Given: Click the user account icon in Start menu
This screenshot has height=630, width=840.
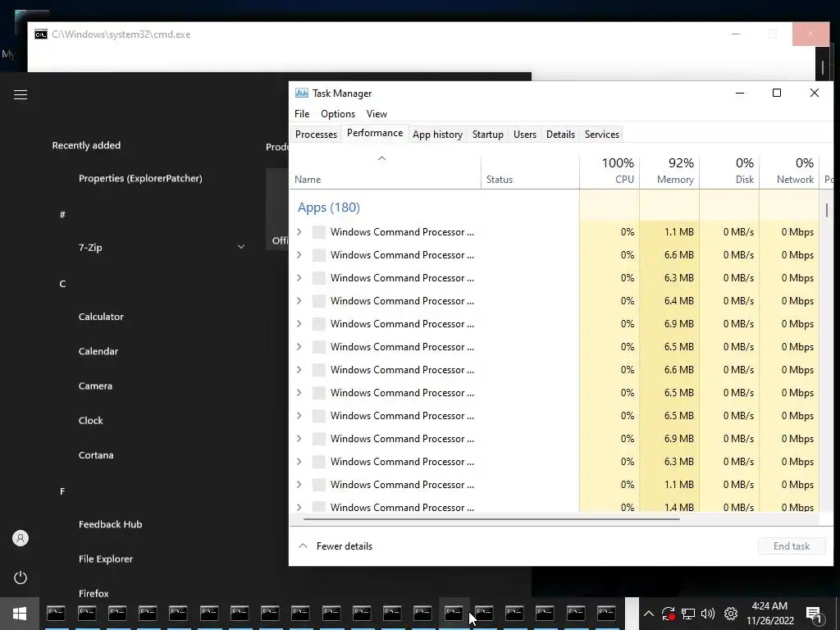Looking at the screenshot, I should (21, 538).
